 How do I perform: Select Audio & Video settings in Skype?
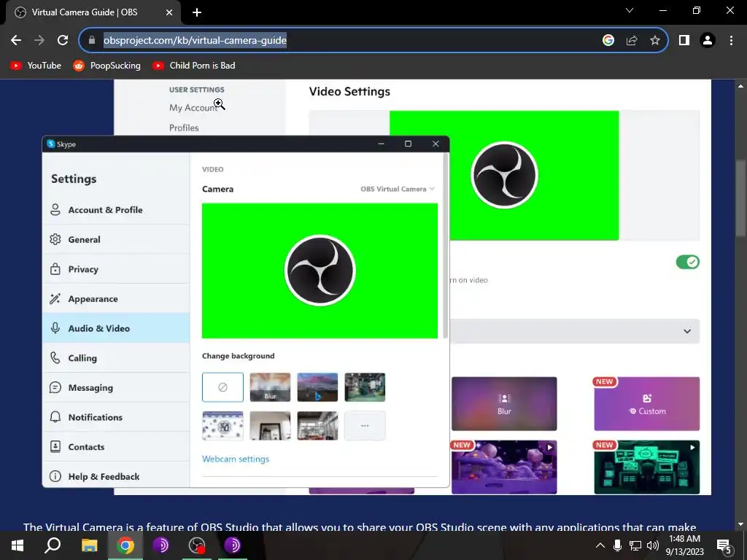116,328
